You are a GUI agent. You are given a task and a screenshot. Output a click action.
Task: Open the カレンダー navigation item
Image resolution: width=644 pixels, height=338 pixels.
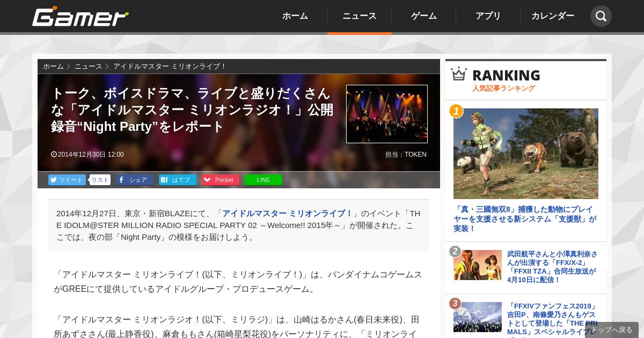(553, 16)
